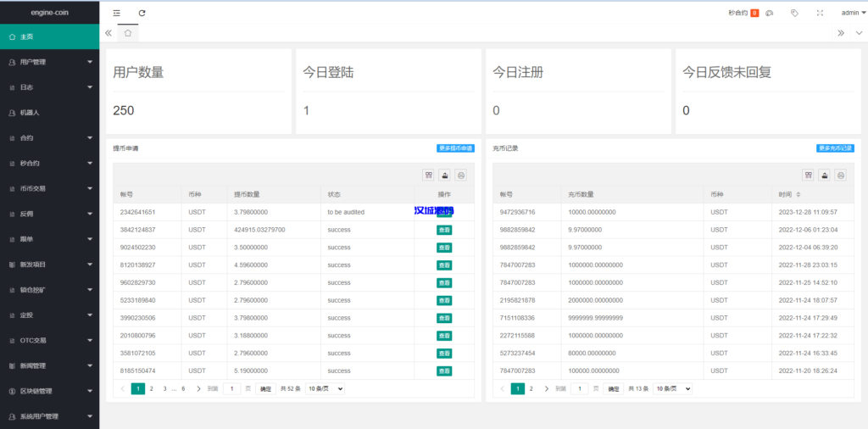Expand the 定投 sidebar menu
This screenshot has height=429, width=868.
tap(50, 315)
